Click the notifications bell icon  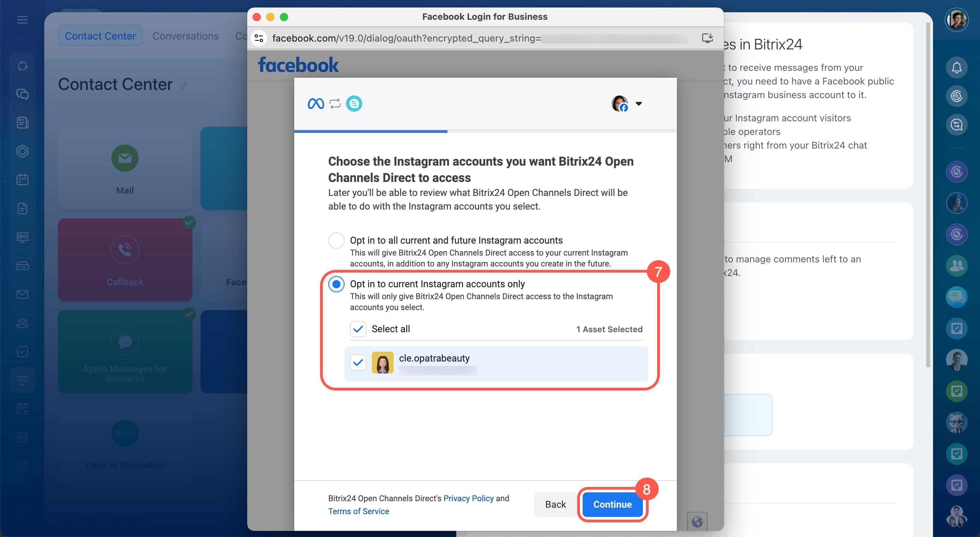pos(956,68)
